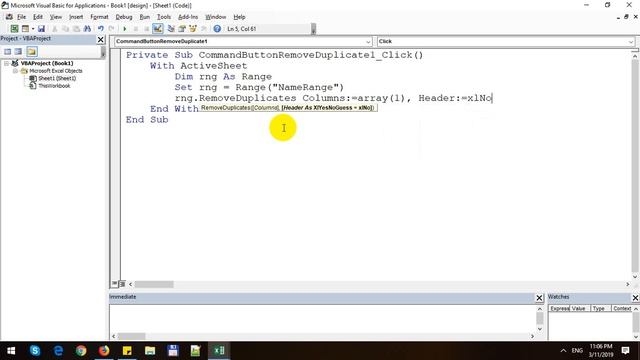Image resolution: width=640 pixels, height=360 pixels.
Task: Click View Microsoft Excel toolbar icon
Action: tap(14, 29)
